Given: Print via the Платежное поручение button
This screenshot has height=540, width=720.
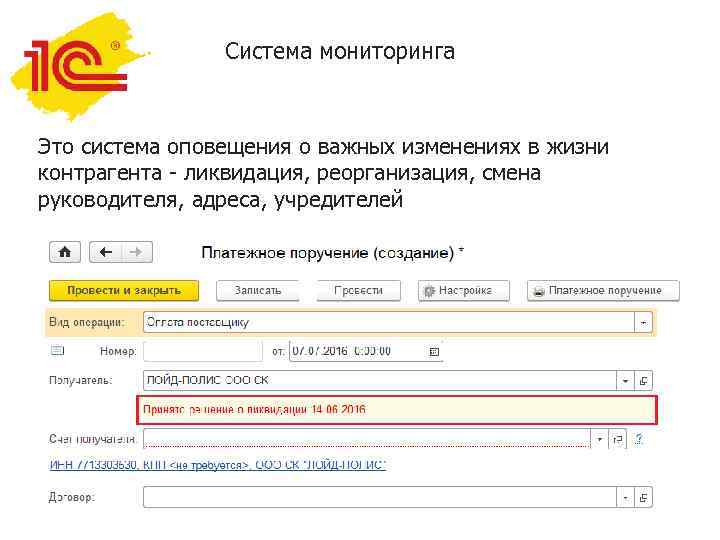Looking at the screenshot, I should point(603,291).
